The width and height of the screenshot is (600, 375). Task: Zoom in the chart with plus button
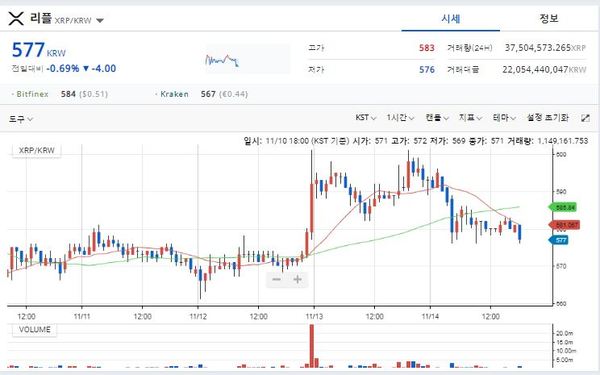pos(297,279)
